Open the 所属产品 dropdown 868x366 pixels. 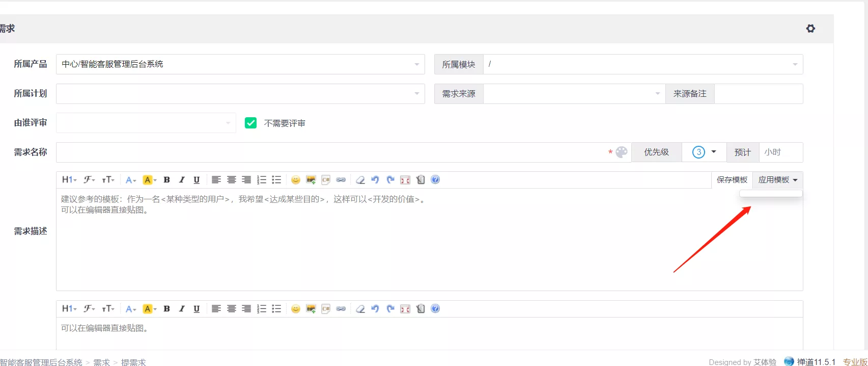click(x=240, y=64)
